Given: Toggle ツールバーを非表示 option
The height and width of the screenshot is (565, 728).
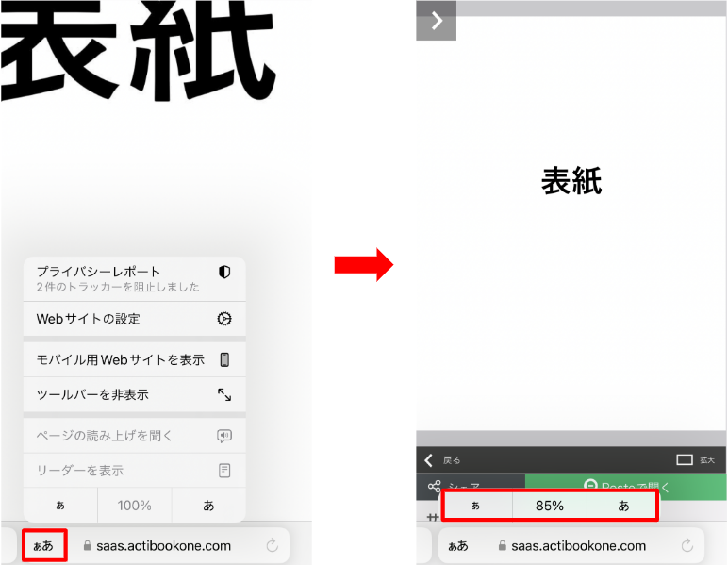Looking at the screenshot, I should (92, 394).
